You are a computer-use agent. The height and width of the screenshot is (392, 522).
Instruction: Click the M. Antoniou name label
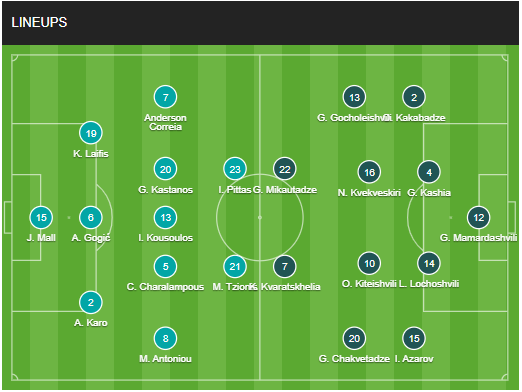click(x=165, y=359)
